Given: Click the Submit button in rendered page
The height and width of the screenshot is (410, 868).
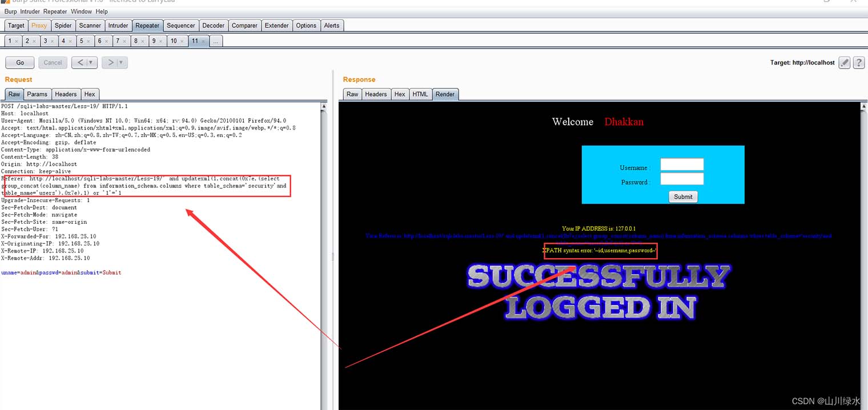Looking at the screenshot, I should [683, 196].
